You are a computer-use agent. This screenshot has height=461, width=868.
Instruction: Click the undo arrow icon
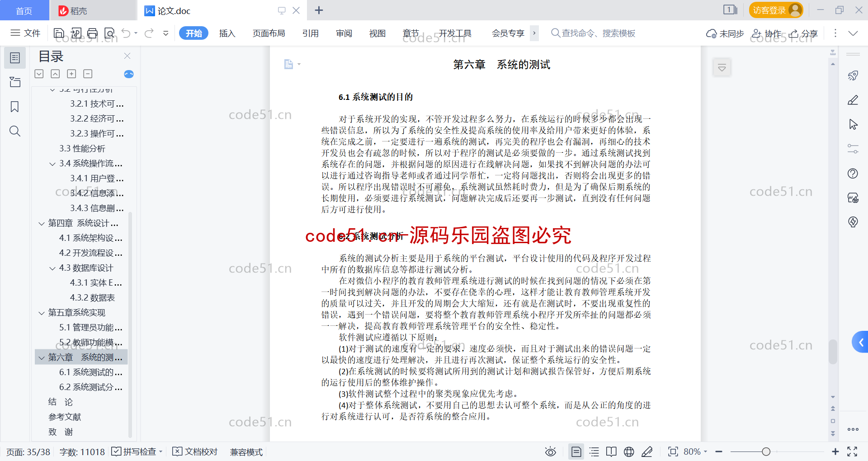(x=126, y=33)
